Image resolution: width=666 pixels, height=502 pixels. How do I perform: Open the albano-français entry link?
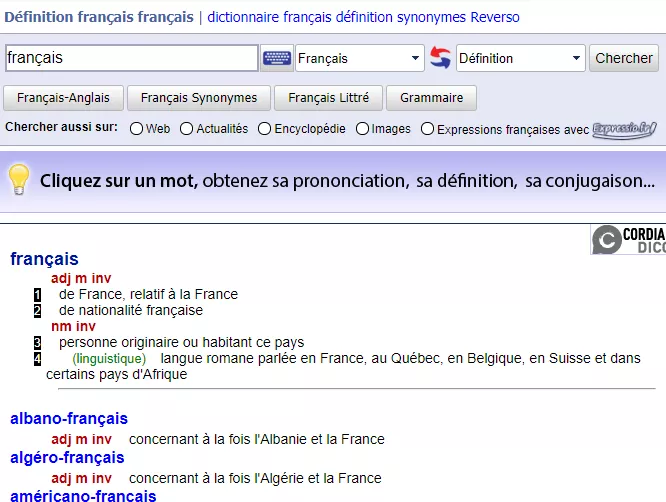coord(69,419)
